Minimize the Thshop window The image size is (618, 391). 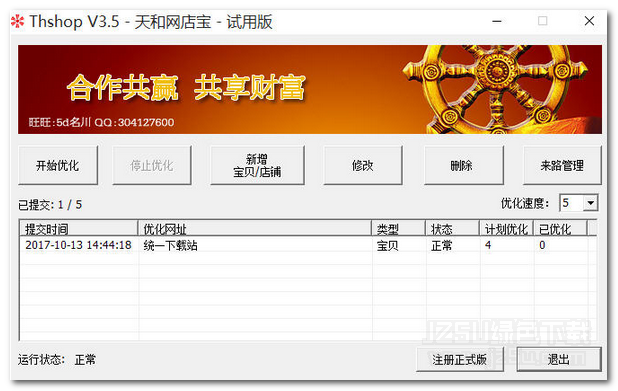coord(497,21)
